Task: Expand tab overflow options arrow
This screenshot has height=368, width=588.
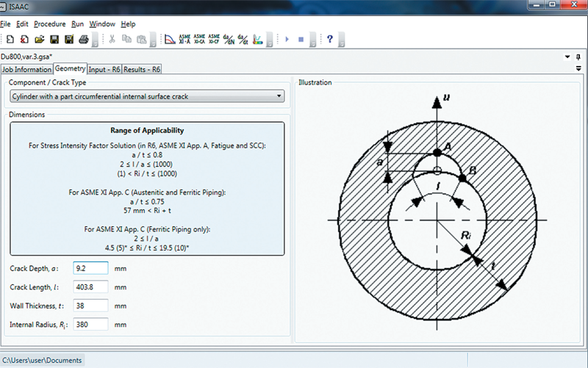Action: point(578,68)
